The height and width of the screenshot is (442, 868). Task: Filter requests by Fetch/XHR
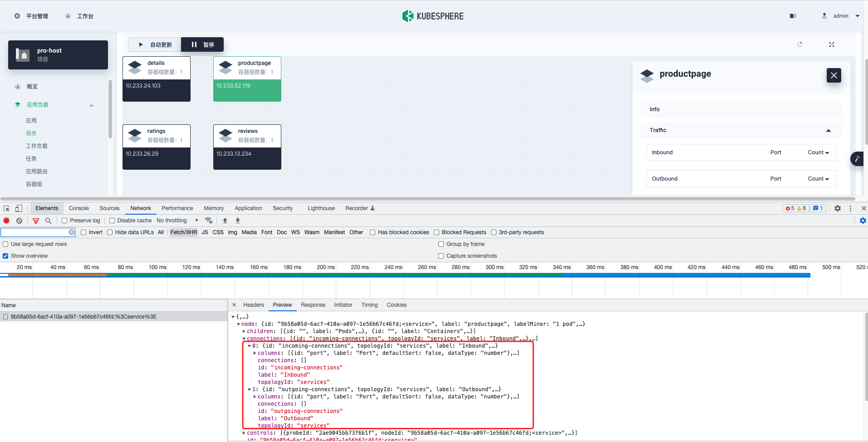click(x=184, y=232)
